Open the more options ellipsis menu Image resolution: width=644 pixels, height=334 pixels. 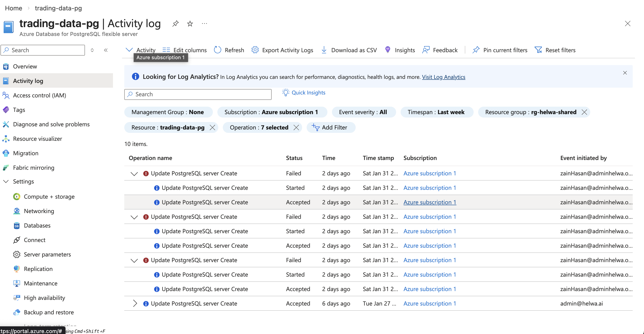204,24
